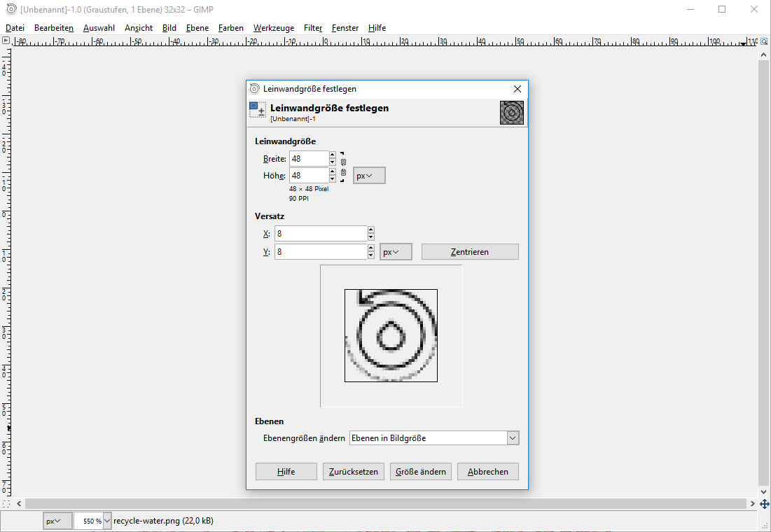Click the Größe ändern button
Viewport: 771px width, 532px height.
coord(420,471)
